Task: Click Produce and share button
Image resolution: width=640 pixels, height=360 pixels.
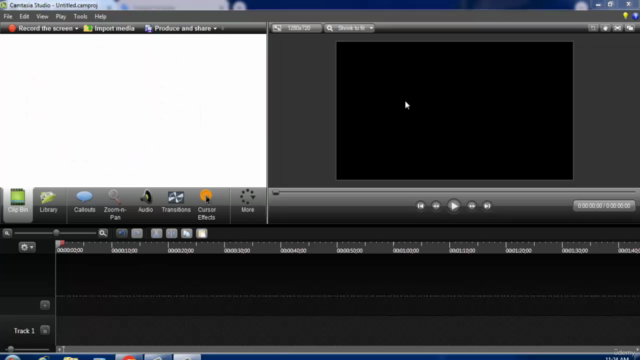Action: (178, 28)
